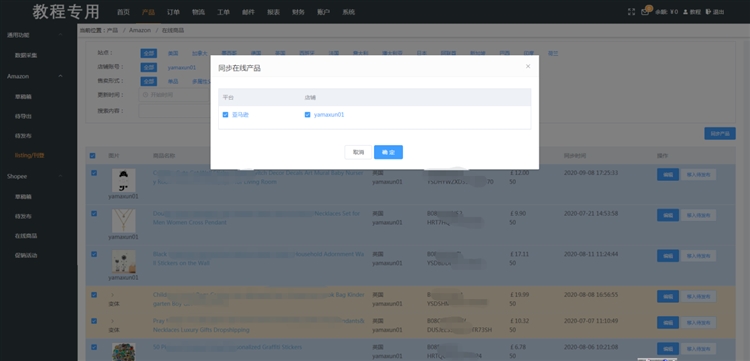750x361 pixels.
Task: Filter sites by 加拿大
Action: coord(199,54)
